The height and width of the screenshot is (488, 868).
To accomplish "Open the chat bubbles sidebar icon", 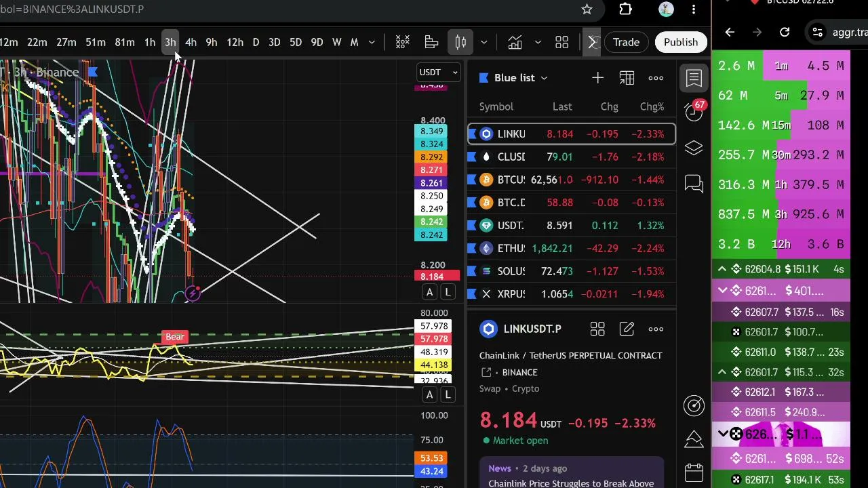I will [x=694, y=184].
